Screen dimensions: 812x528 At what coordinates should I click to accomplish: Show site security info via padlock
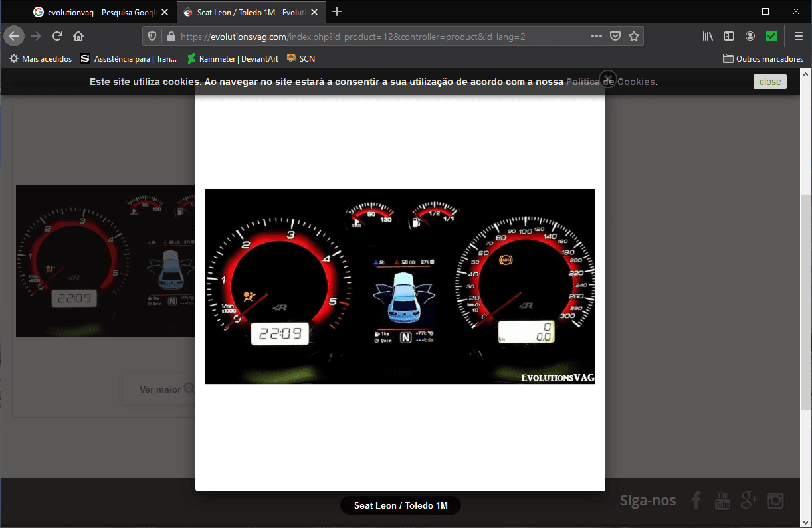pos(170,37)
